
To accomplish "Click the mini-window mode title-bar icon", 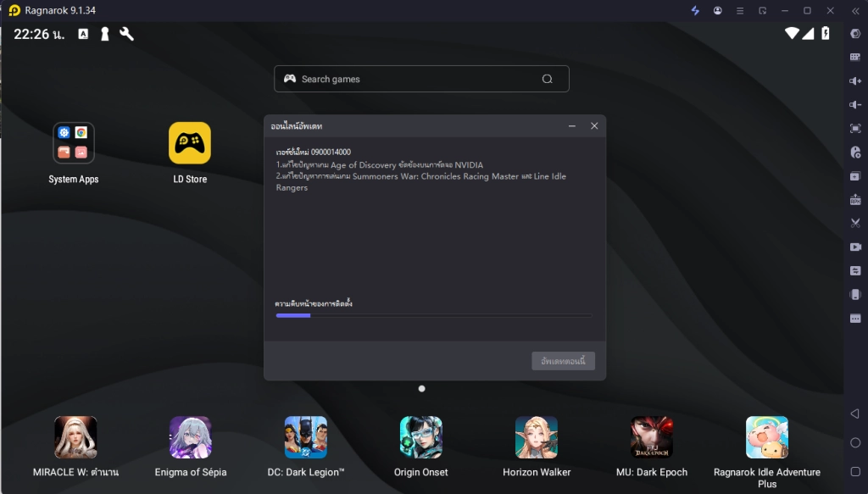I will (762, 10).
